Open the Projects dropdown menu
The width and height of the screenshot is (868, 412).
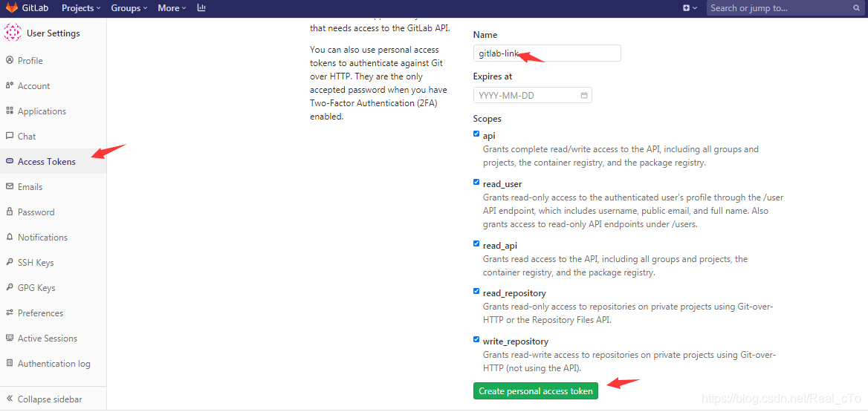tap(81, 8)
